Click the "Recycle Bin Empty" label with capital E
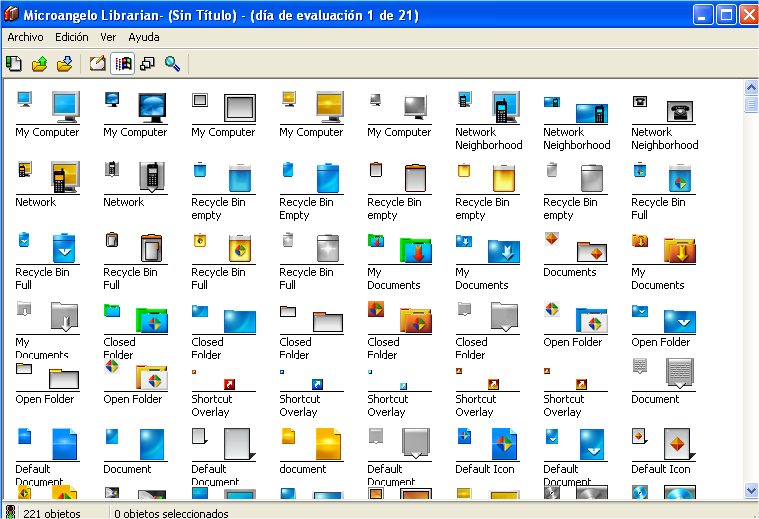This screenshot has width=759, height=519. [x=306, y=209]
